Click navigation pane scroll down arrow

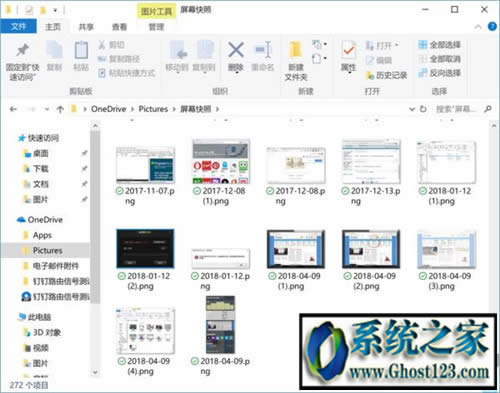(95, 372)
